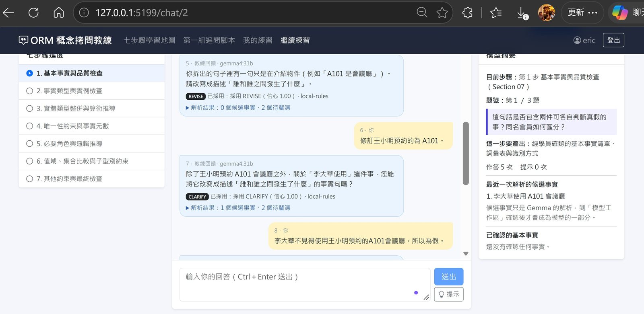This screenshot has height=314, width=644.
Task: Open the Copilot chat icon
Action: click(x=620, y=13)
